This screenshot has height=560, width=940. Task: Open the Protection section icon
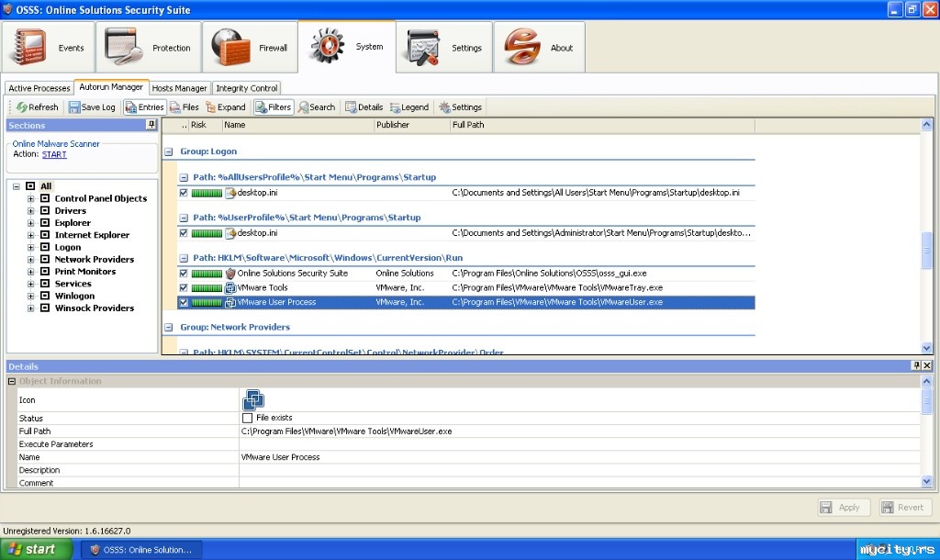click(123, 48)
